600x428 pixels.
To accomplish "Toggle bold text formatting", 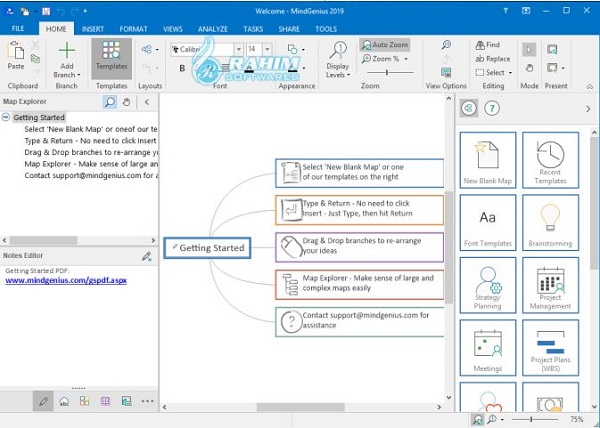I will pyautogui.click(x=183, y=68).
